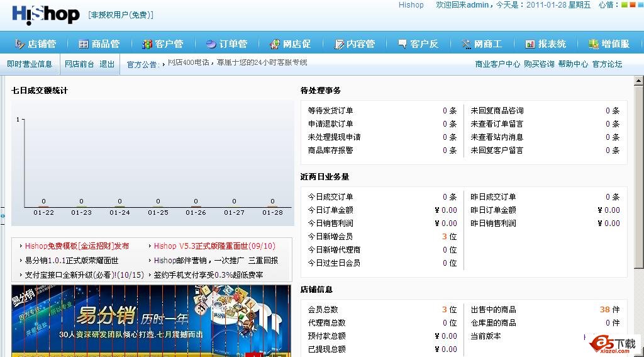Screen dimensions: 644x357
Task: Click 未回复客户留言 row
Action: click(545, 150)
